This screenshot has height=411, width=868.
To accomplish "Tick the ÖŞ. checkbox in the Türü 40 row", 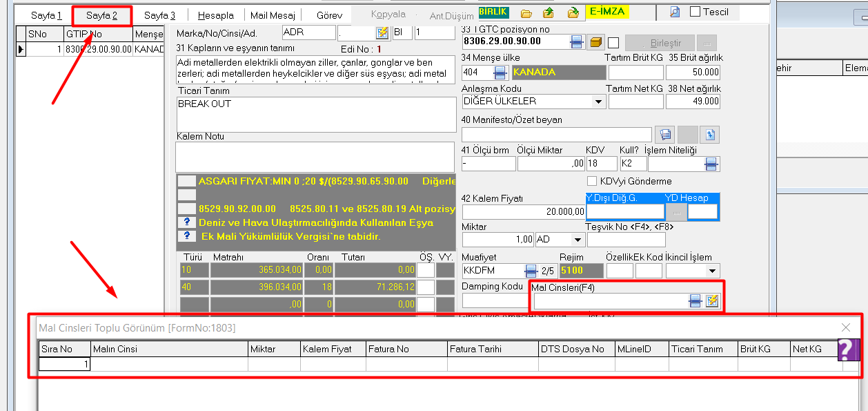I will coord(426,287).
